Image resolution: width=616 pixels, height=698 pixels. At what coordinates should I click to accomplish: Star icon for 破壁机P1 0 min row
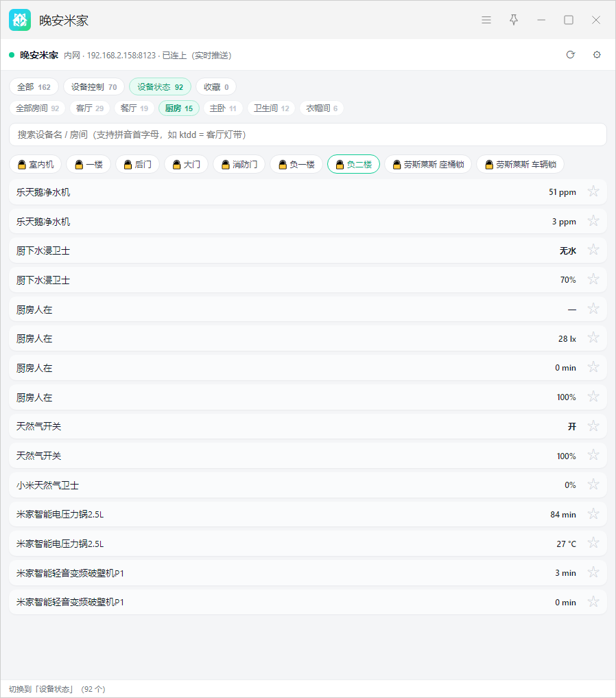(x=593, y=602)
